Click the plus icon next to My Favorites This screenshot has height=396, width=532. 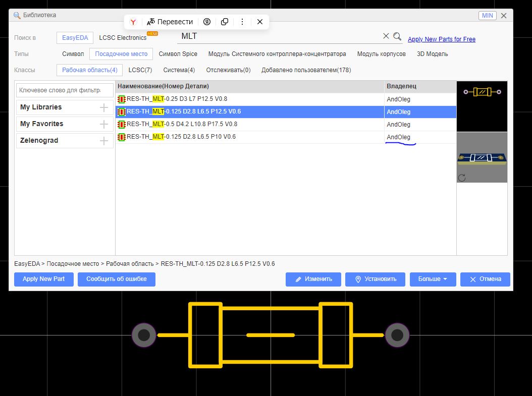click(x=104, y=124)
